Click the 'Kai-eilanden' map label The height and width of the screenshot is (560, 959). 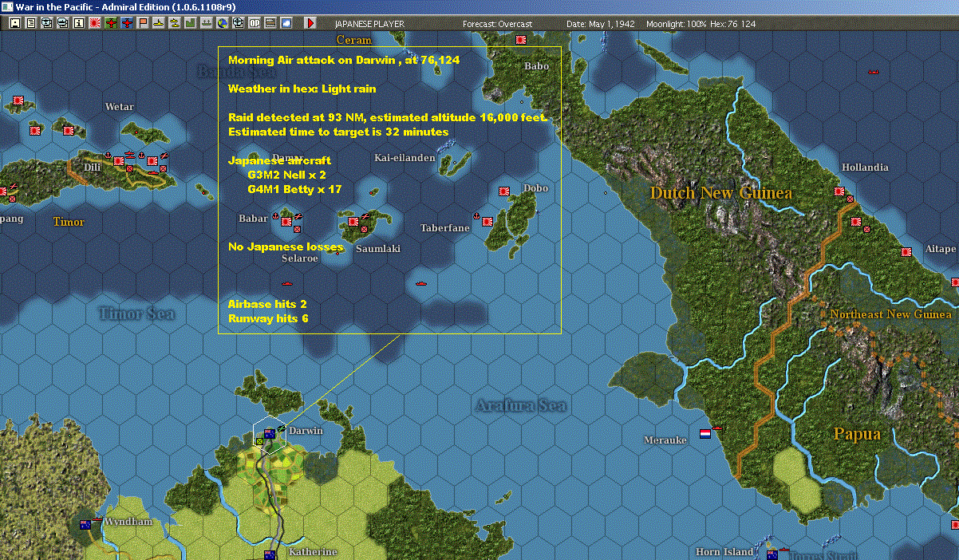click(405, 158)
